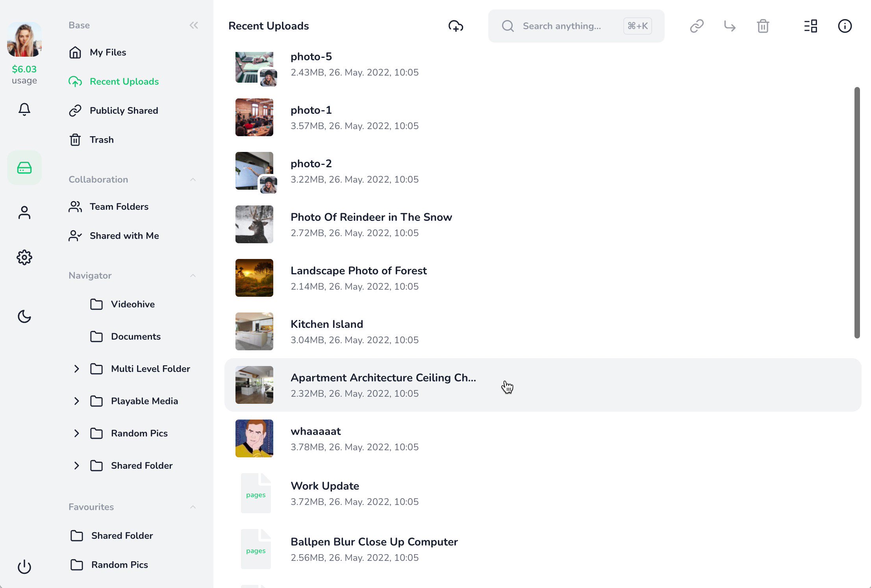Image resolution: width=871 pixels, height=588 pixels.
Task: Click the vertical scrollbar thumb
Action: point(857,213)
